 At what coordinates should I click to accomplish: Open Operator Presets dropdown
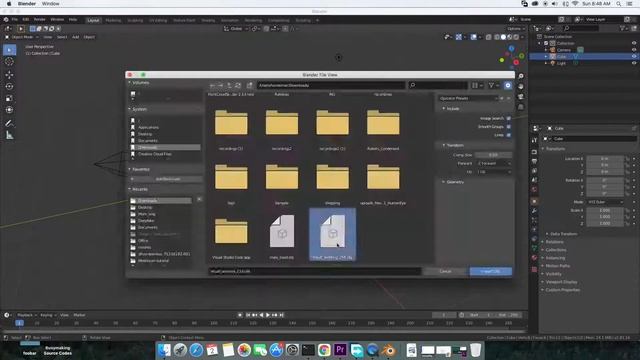(469, 98)
